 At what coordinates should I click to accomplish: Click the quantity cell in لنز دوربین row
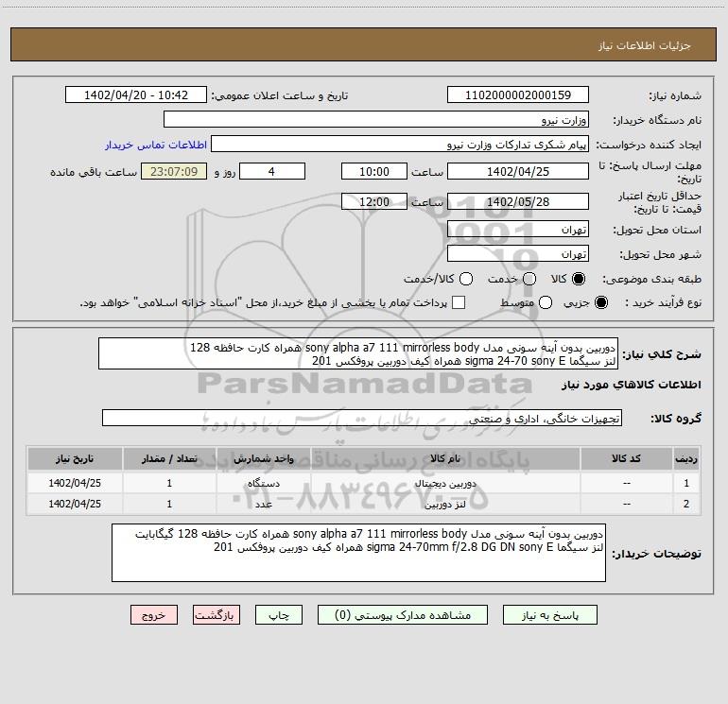pos(169,504)
